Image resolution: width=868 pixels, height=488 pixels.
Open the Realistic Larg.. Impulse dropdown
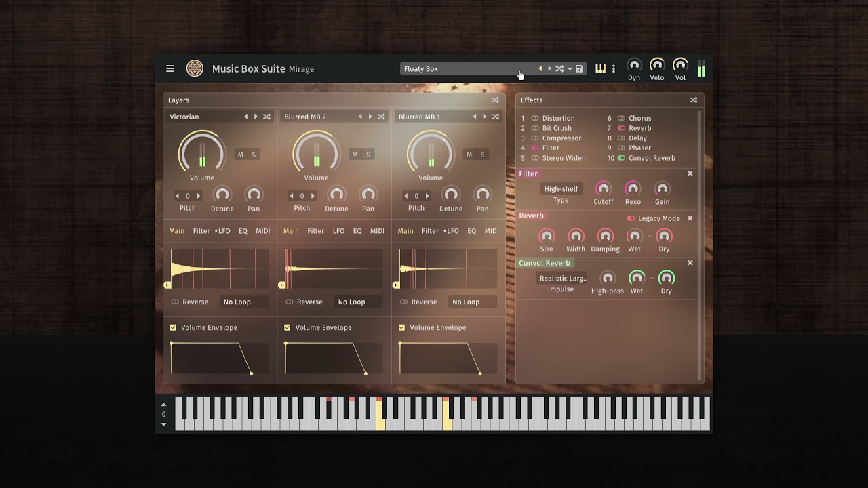pos(562,278)
